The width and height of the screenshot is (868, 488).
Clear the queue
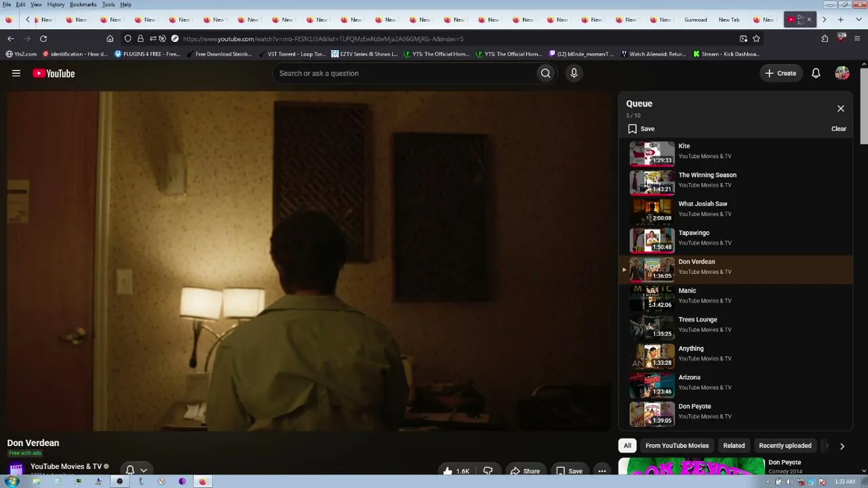pos(839,129)
